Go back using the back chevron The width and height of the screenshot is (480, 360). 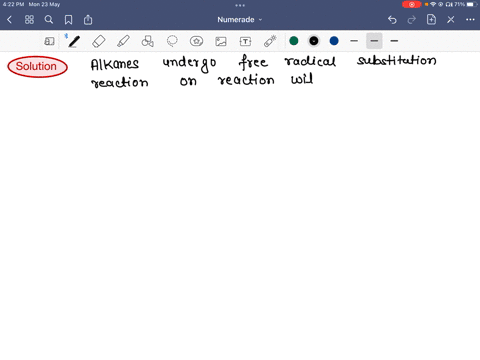(9, 20)
